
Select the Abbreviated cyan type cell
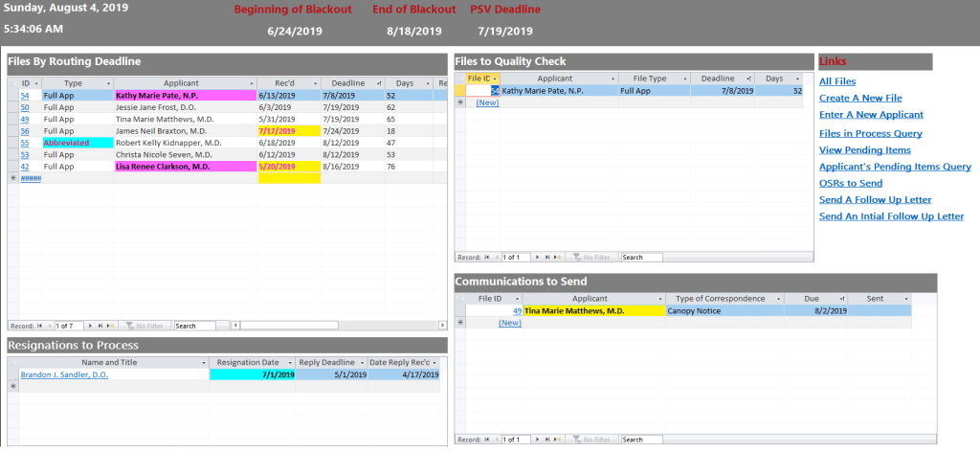(x=78, y=143)
